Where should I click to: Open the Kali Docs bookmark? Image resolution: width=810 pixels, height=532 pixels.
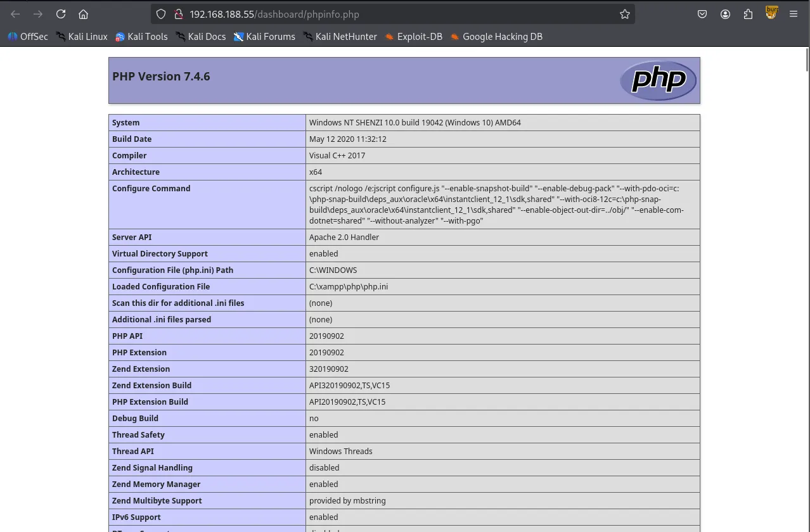point(201,37)
